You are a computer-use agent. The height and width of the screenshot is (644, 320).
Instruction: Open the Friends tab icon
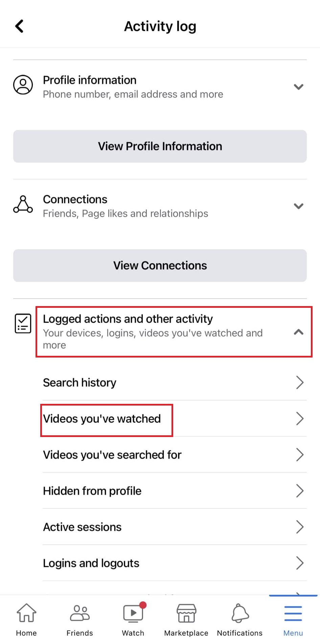point(80,613)
